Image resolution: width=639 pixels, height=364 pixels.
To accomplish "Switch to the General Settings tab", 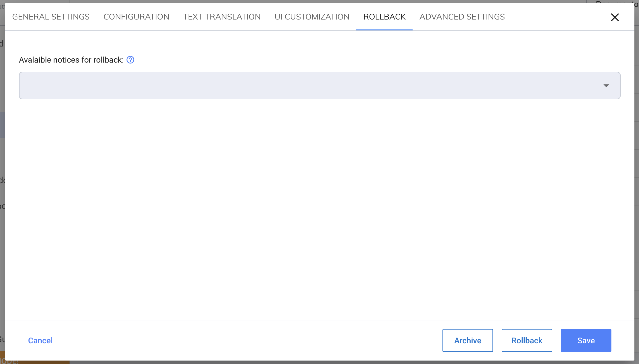I will coord(51,17).
